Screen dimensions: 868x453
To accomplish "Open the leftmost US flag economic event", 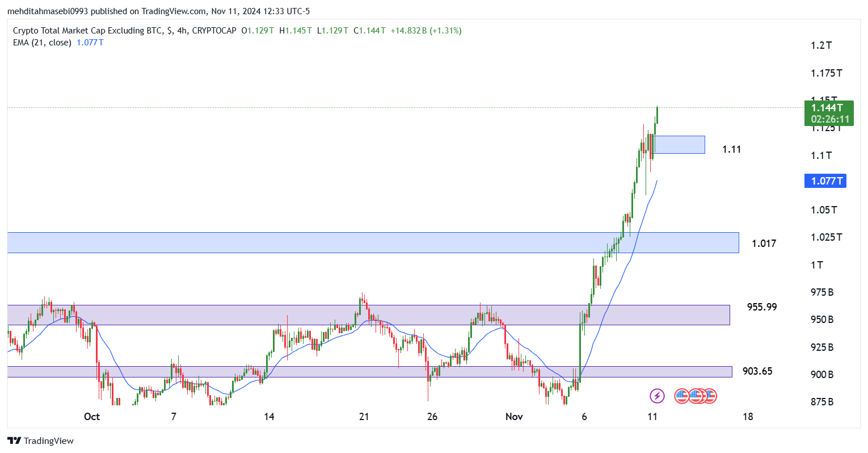I will pyautogui.click(x=681, y=396).
